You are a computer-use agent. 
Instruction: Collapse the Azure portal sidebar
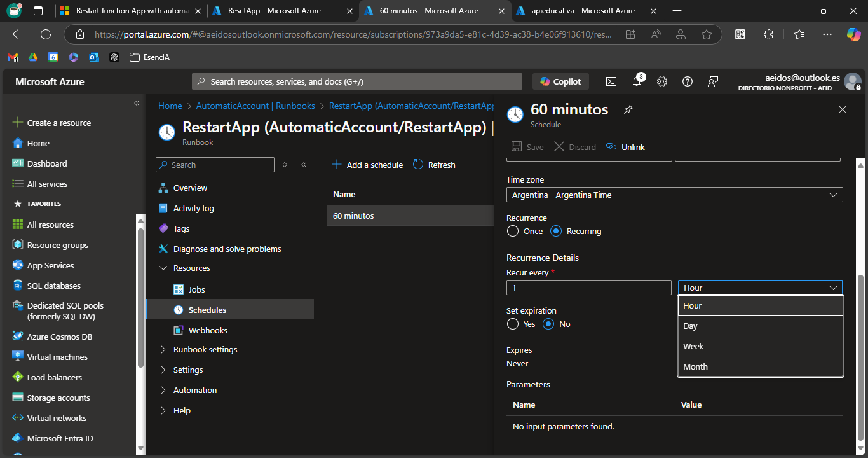pos(136,103)
